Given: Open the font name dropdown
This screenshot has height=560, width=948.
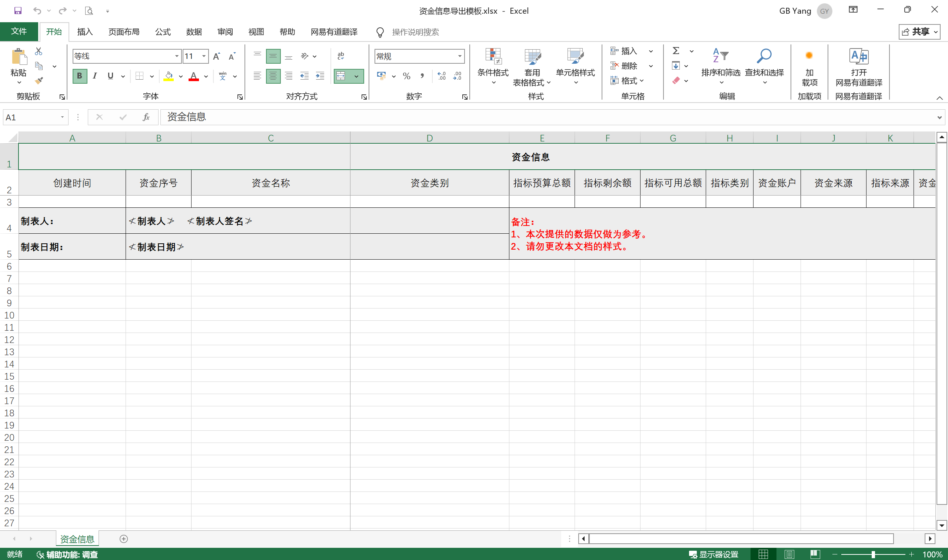Looking at the screenshot, I should coord(177,56).
